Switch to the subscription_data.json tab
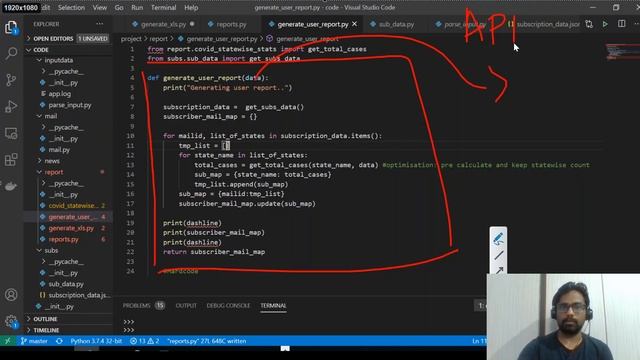 point(544,24)
